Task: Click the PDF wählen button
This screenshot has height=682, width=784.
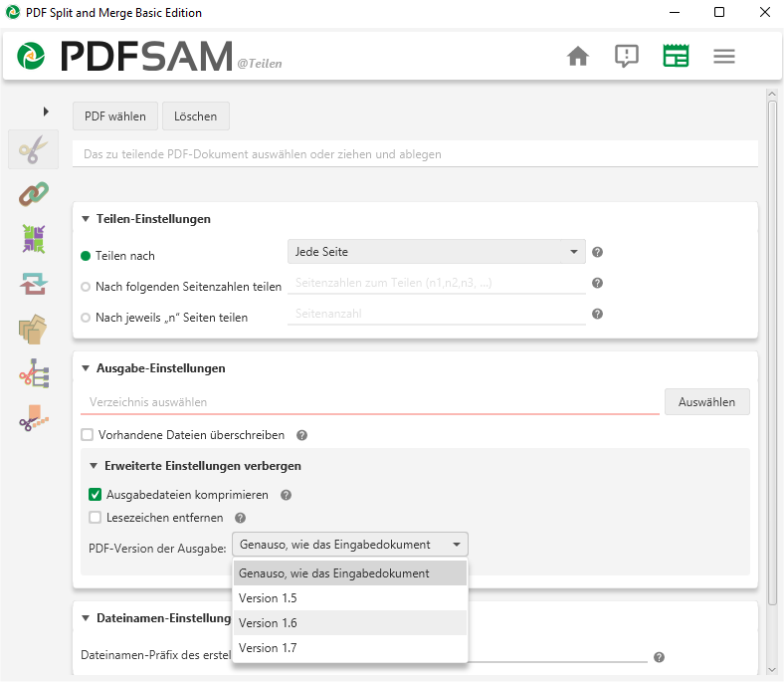Action: (x=115, y=116)
